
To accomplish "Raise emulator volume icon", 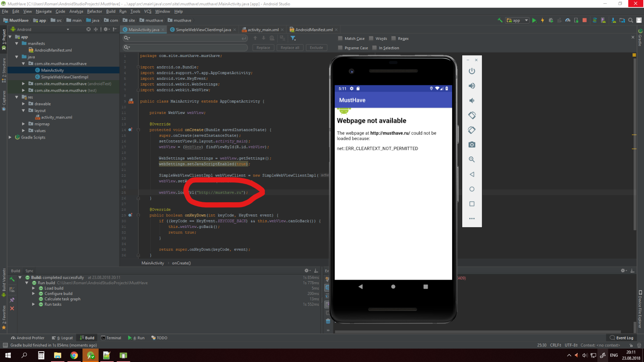I will 472,86.
